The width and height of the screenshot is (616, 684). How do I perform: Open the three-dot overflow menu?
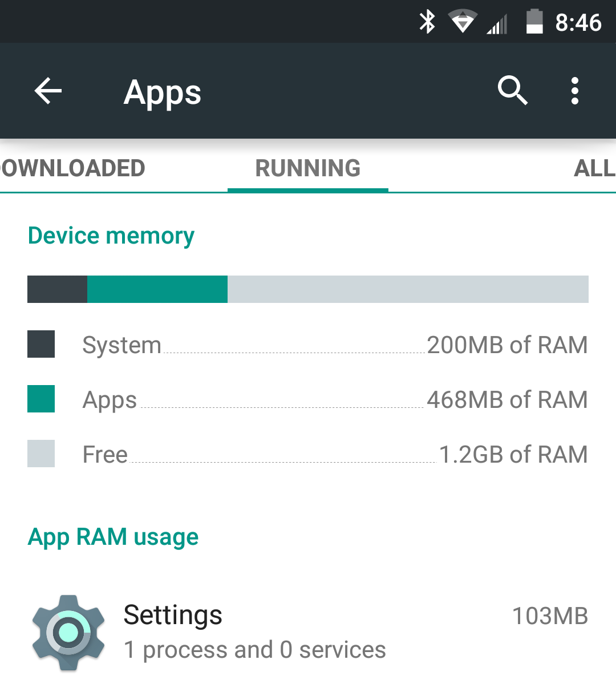[x=575, y=91]
